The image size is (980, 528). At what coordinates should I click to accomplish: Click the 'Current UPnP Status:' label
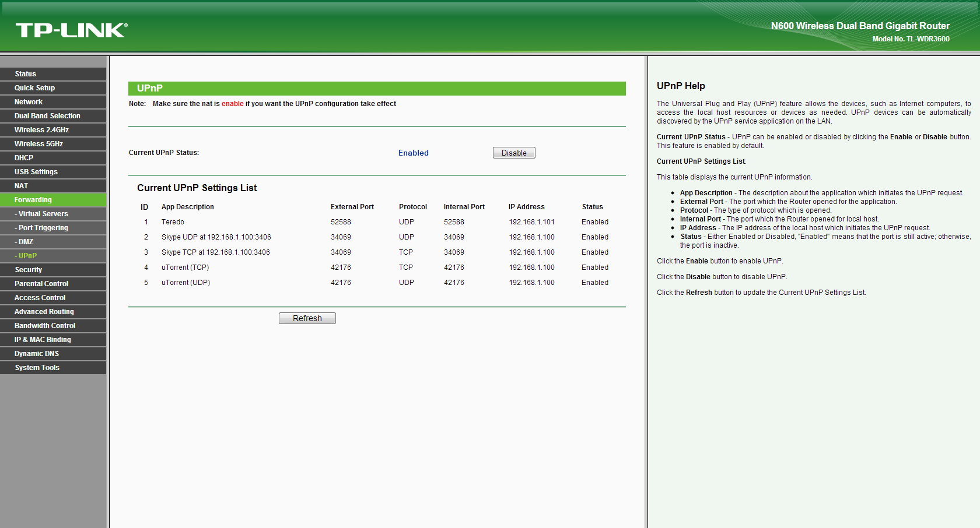click(x=164, y=153)
